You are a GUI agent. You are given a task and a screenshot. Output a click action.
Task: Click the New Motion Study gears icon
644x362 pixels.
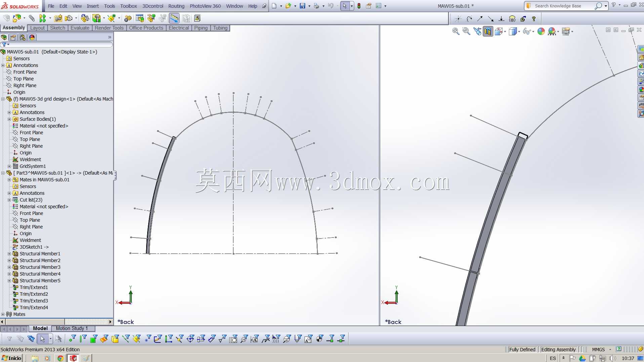pyautogui.click(x=128, y=18)
